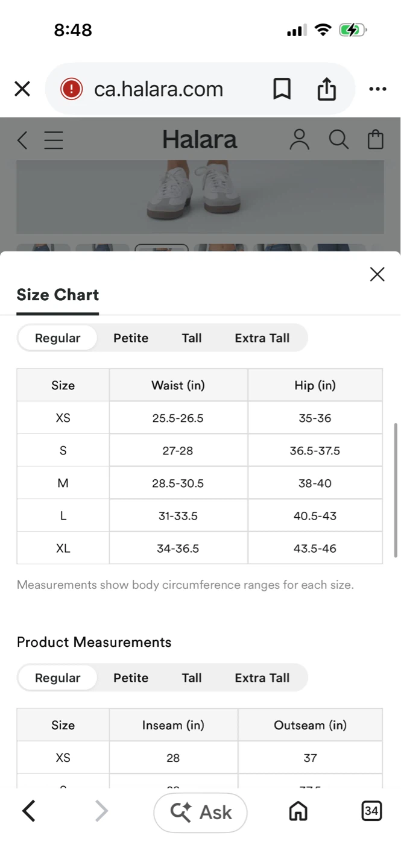The height and width of the screenshot is (868, 401).
Task: Open the Halara hamburger menu
Action: pos(54,140)
